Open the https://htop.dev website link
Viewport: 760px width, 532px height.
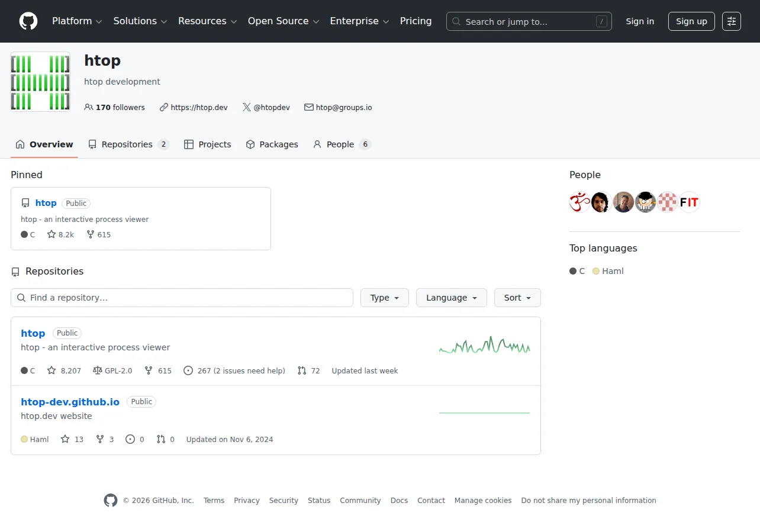199,108
